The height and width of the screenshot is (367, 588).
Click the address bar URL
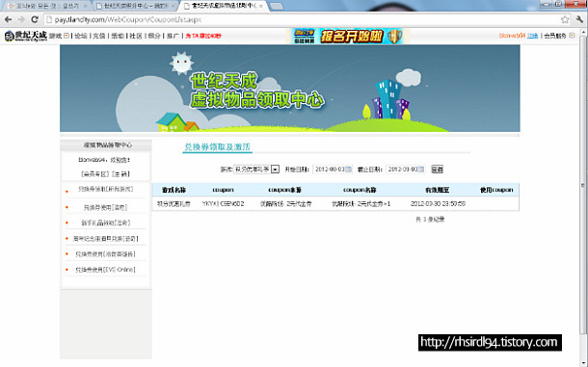click(128, 19)
